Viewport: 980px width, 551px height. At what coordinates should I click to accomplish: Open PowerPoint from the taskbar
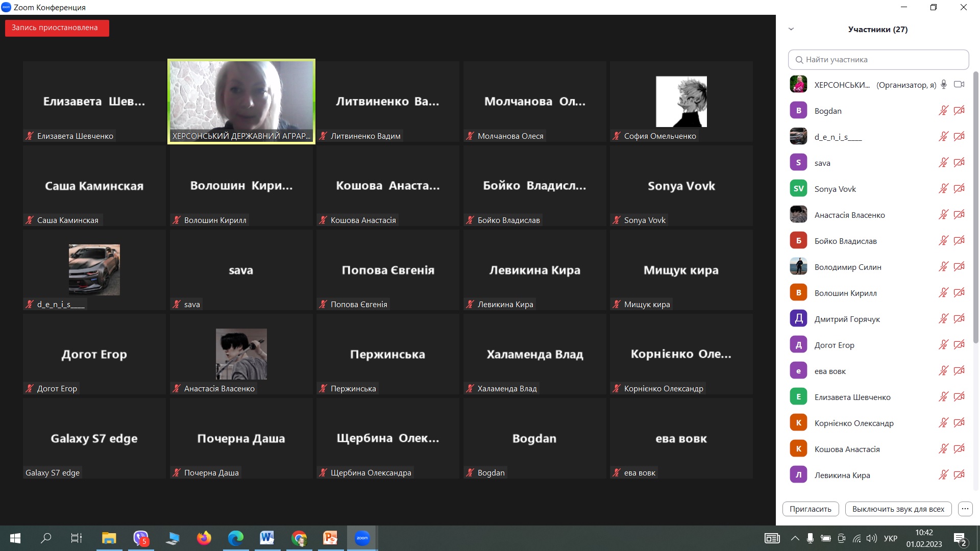point(330,538)
